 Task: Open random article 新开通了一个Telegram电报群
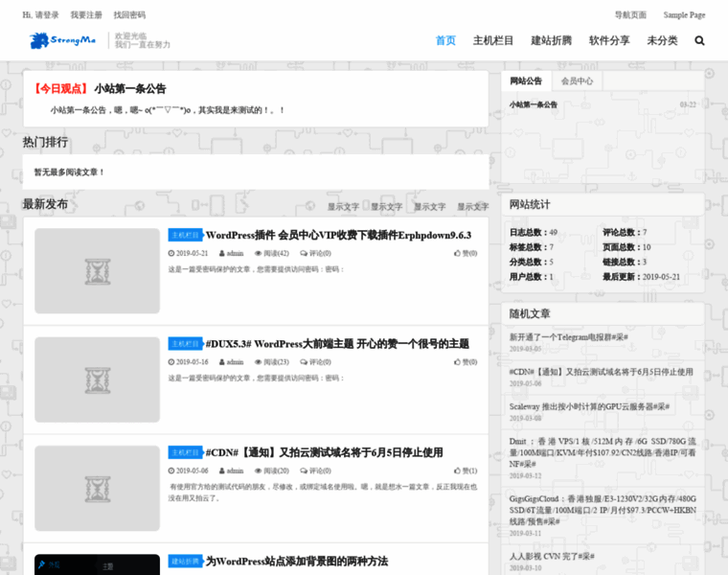(x=568, y=337)
